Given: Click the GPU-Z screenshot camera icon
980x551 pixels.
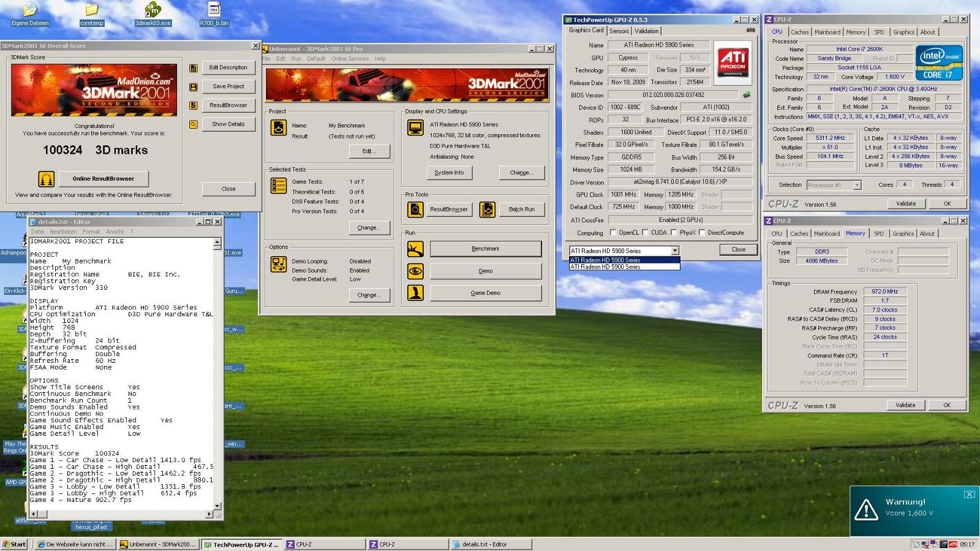Looking at the screenshot, I should point(750,30).
